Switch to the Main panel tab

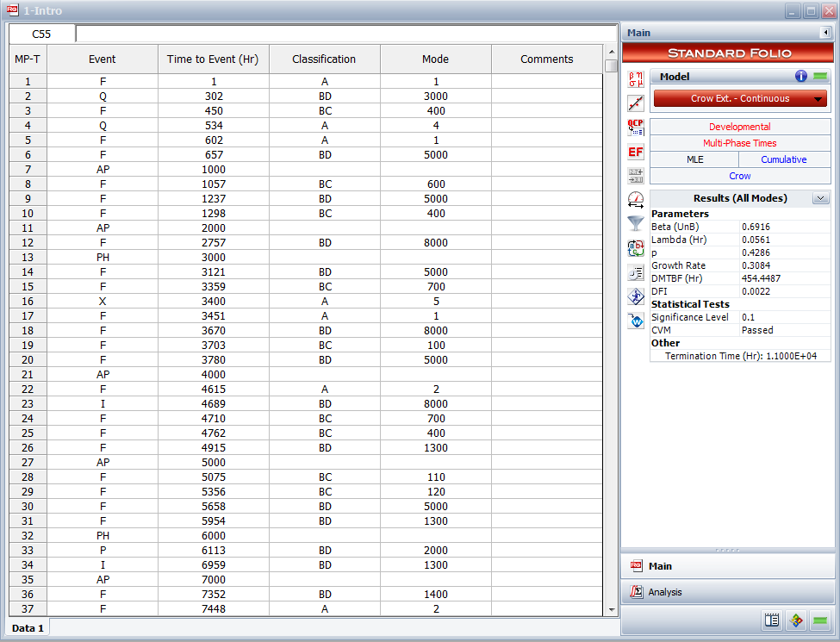coord(727,566)
